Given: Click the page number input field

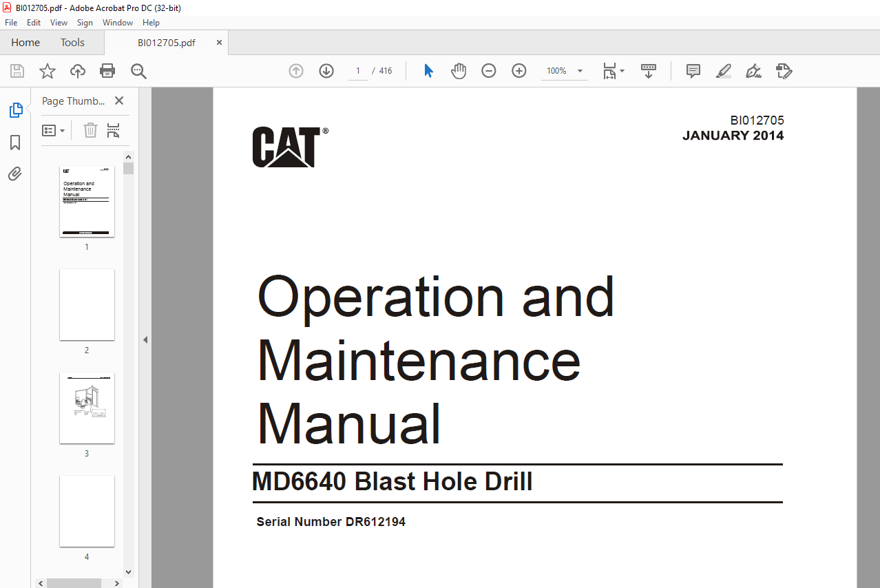Looking at the screenshot, I should (x=358, y=71).
